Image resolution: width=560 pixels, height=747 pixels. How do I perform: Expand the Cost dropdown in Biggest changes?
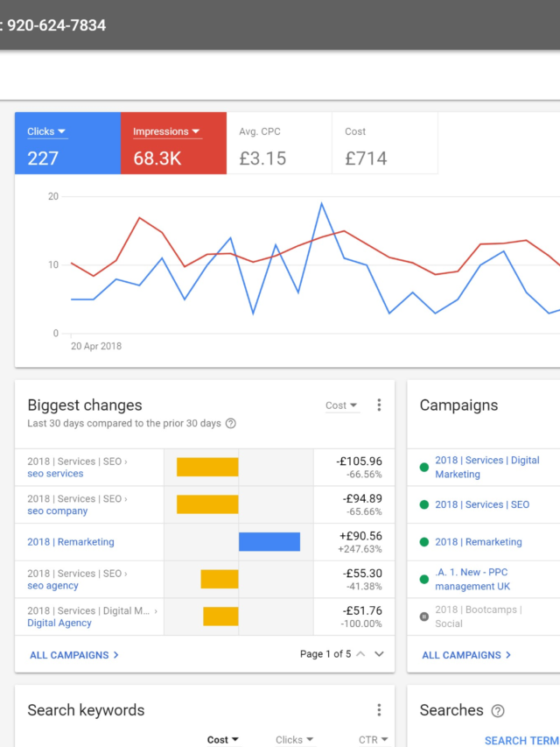tap(341, 405)
